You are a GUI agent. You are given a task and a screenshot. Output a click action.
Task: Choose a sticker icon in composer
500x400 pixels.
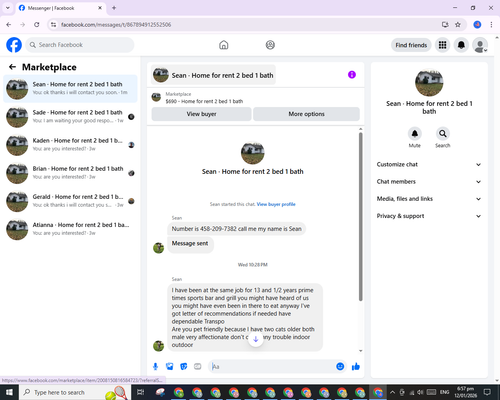(x=184, y=367)
